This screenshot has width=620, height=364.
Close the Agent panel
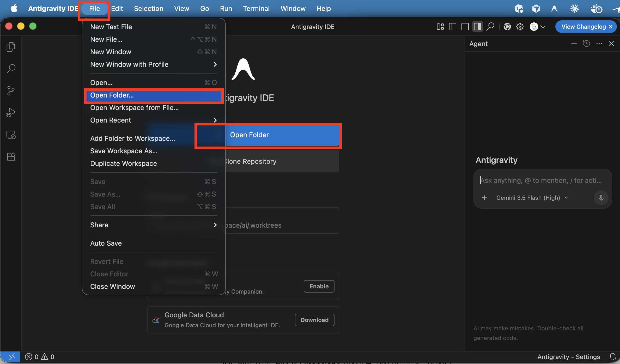(611, 44)
